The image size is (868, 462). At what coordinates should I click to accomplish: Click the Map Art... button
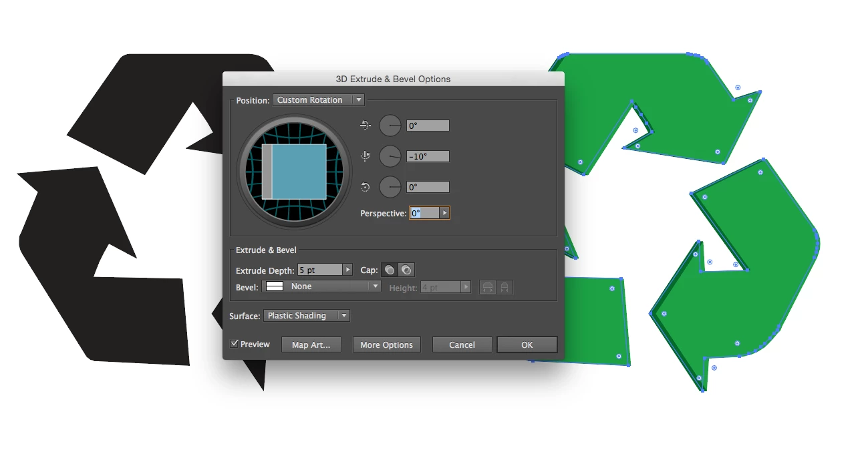click(x=311, y=344)
